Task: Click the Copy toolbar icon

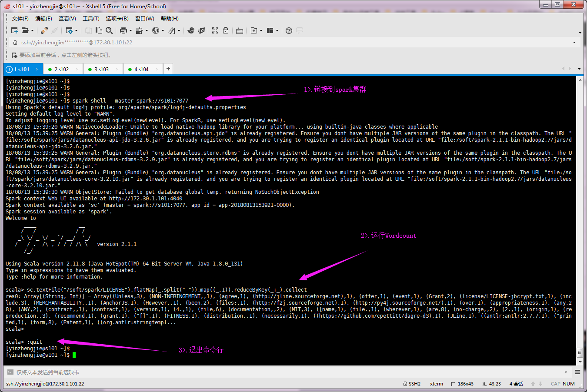Action: pyautogui.click(x=88, y=30)
